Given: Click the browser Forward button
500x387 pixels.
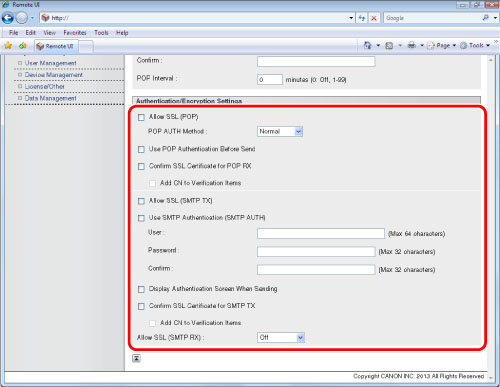Looking at the screenshot, I should [22, 18].
